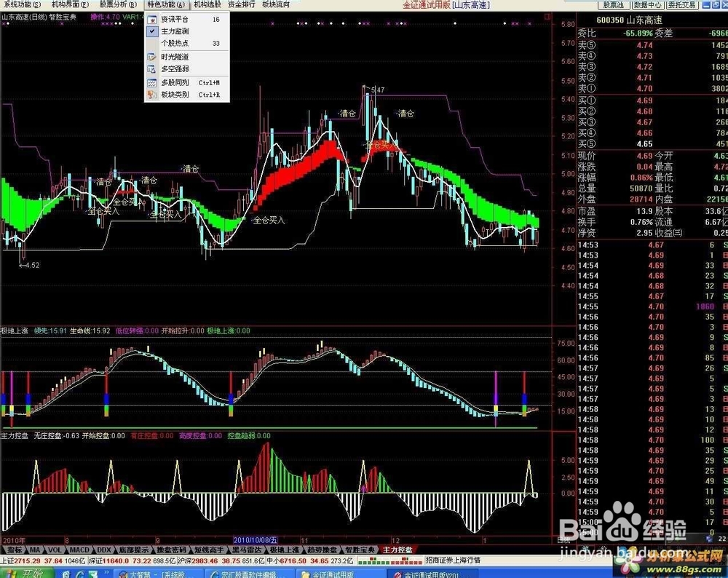Screen dimensions: 728x578
Task: Click the 委托交易 button
Action: click(682, 4)
